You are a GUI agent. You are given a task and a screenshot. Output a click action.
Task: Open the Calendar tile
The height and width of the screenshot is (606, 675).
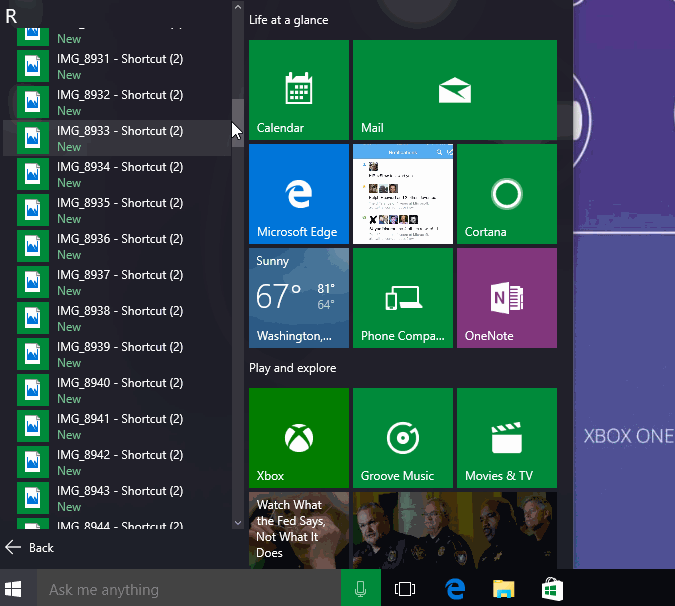(299, 90)
